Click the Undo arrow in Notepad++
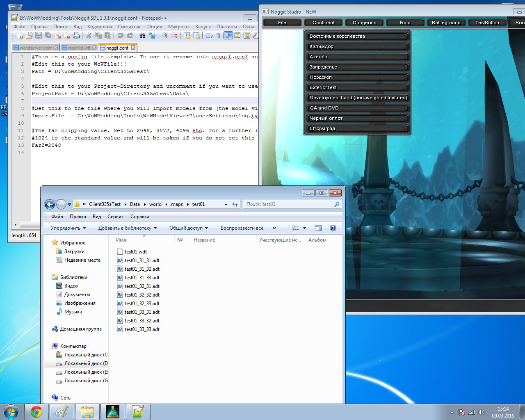The height and width of the screenshot is (420, 525). (x=121, y=36)
